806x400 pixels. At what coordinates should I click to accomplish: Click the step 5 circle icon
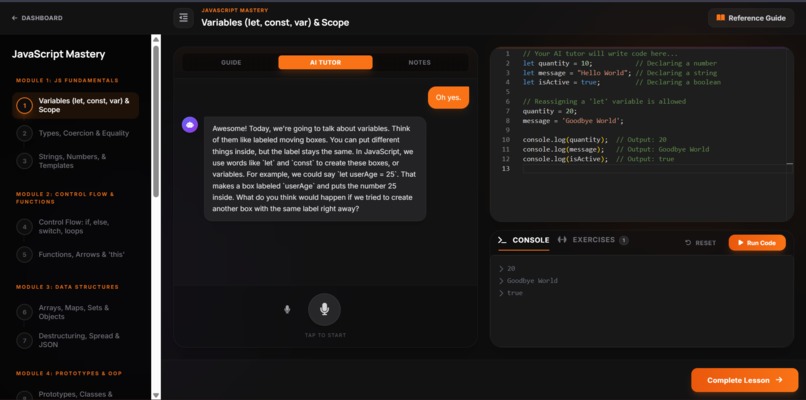24,254
